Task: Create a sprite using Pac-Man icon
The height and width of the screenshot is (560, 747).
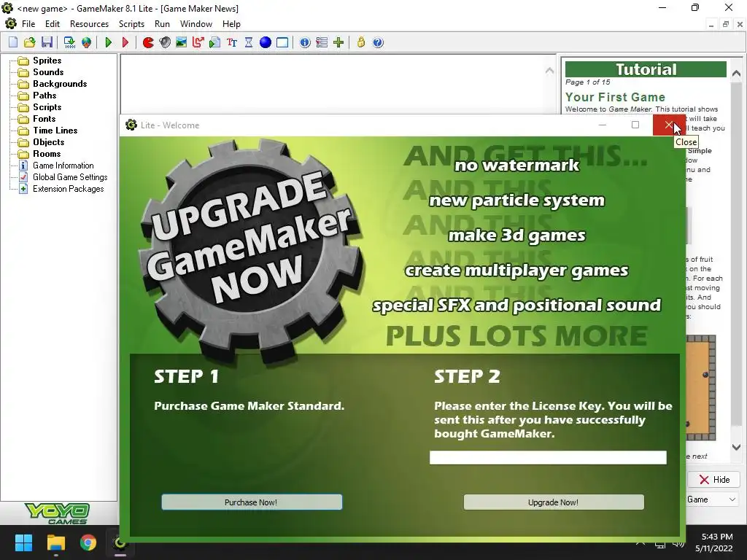Action: 148,42
